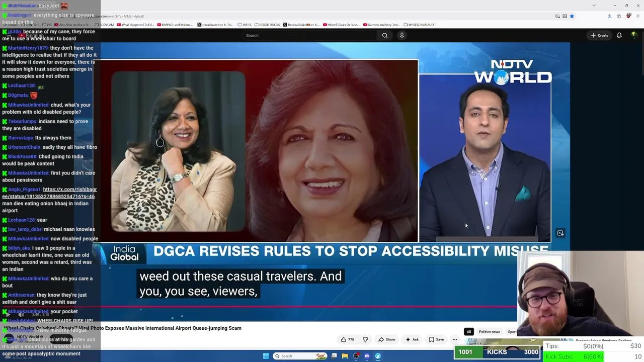This screenshot has width=644, height=362.
Task: Open Wheel-Chairs Or 'whe... bookmark
Action: [341, 25]
